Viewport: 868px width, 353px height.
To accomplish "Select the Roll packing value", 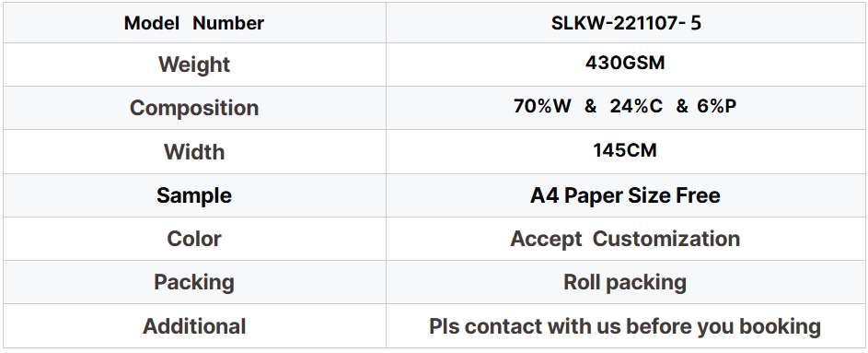I will click(x=625, y=282).
